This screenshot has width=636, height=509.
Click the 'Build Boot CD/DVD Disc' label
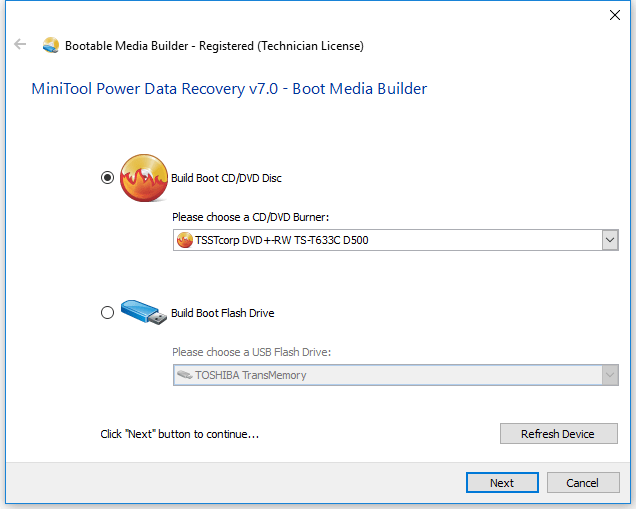tap(226, 178)
